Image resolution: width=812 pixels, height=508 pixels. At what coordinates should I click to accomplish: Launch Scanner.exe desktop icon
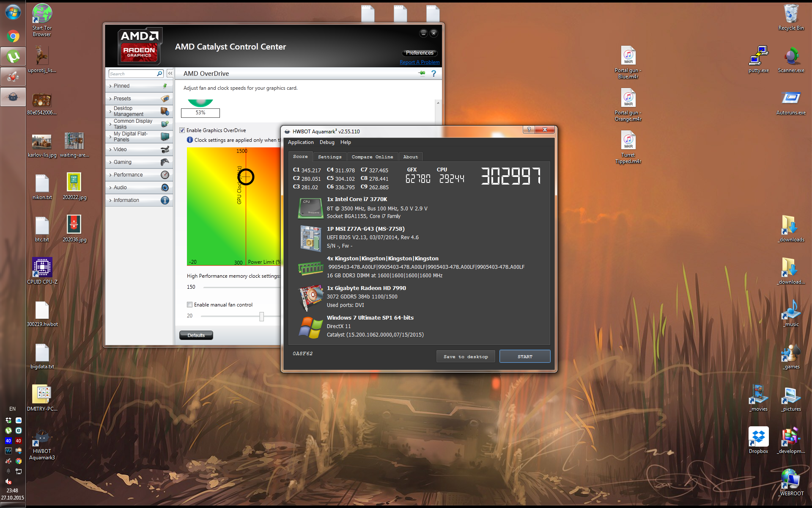coord(791,59)
